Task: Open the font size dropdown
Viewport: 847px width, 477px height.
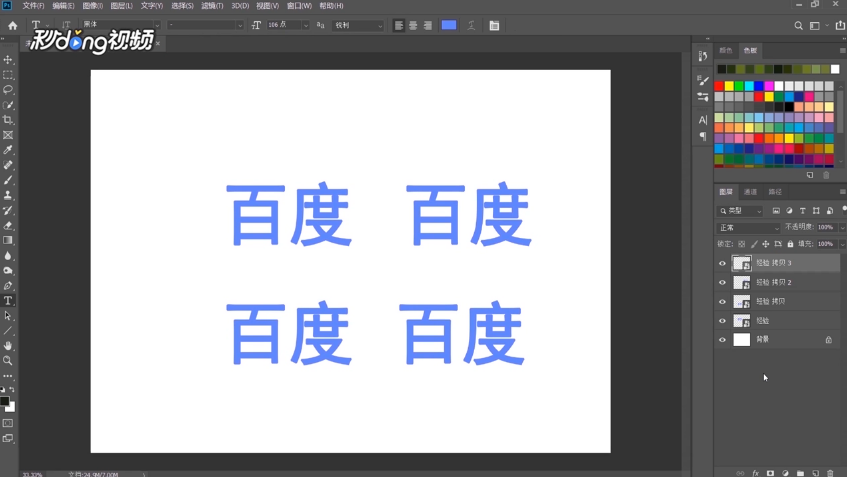Action: coord(306,25)
